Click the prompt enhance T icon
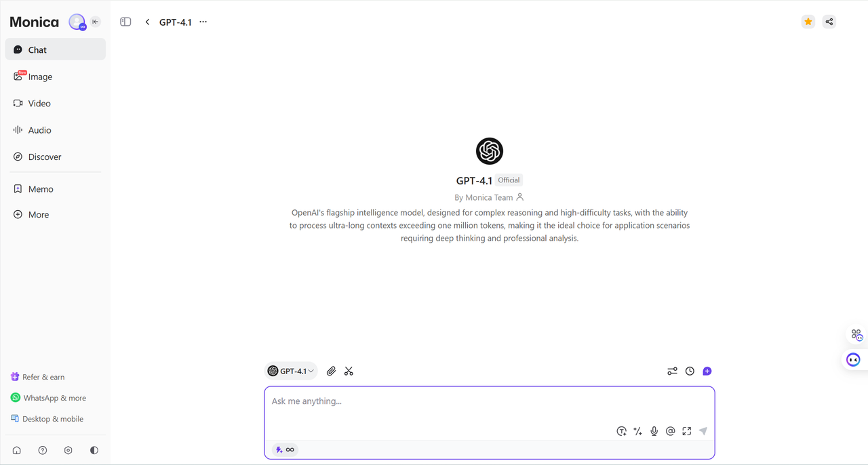 point(621,431)
